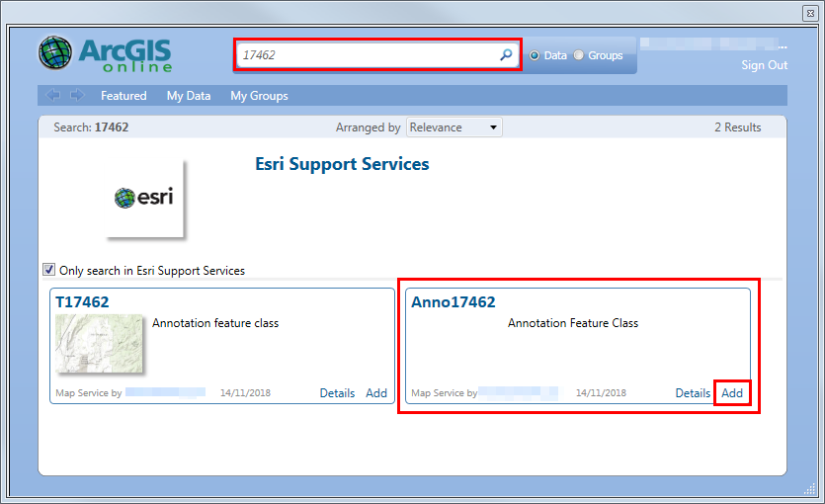Viewport: 825px width, 504px height.
Task: Select the Groups radio button
Action: coord(579,55)
